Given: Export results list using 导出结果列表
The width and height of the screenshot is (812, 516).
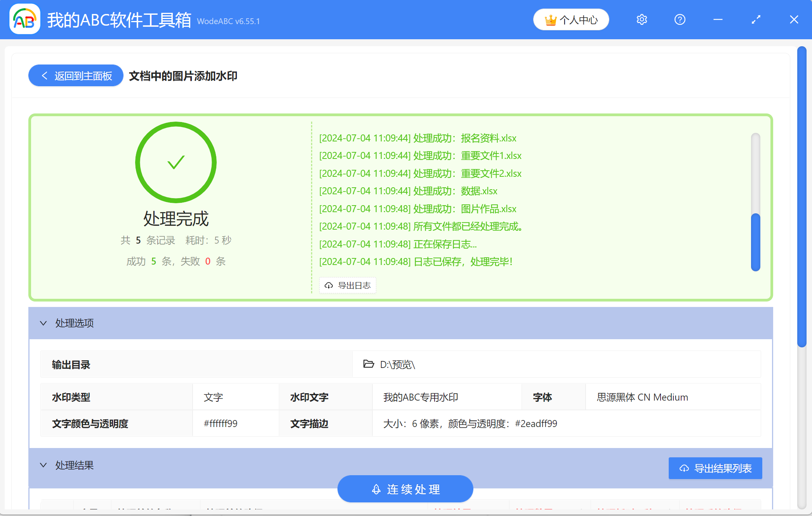Looking at the screenshot, I should (x=715, y=468).
